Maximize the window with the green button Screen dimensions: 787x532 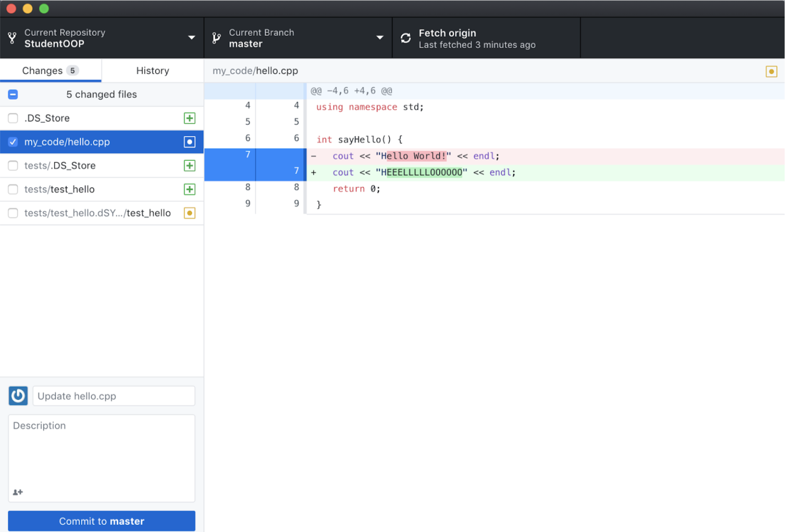pyautogui.click(x=44, y=8)
